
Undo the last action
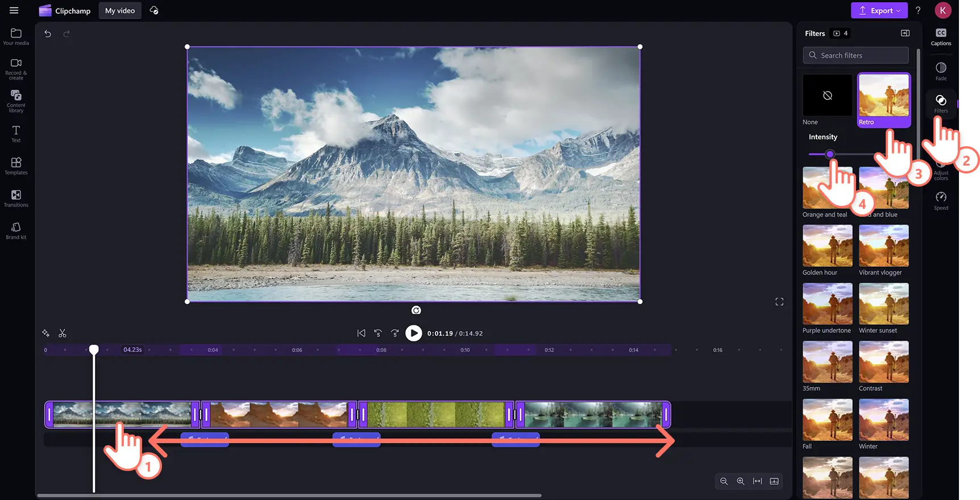tap(48, 34)
